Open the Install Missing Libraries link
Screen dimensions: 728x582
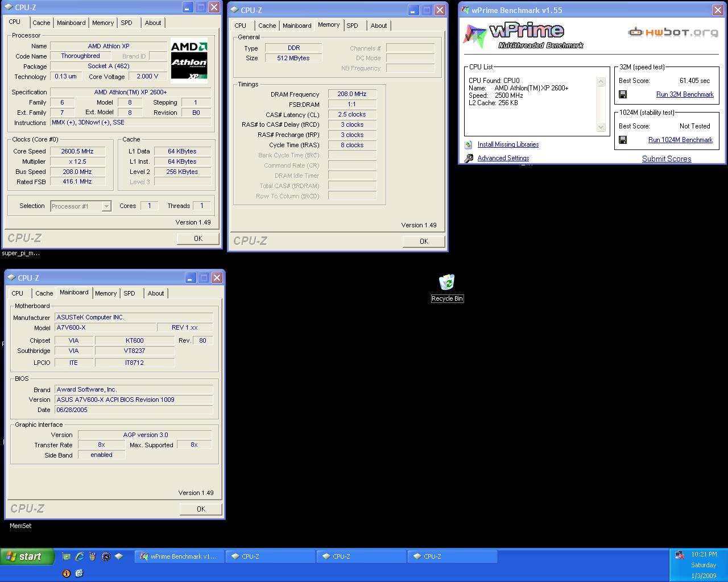point(508,144)
